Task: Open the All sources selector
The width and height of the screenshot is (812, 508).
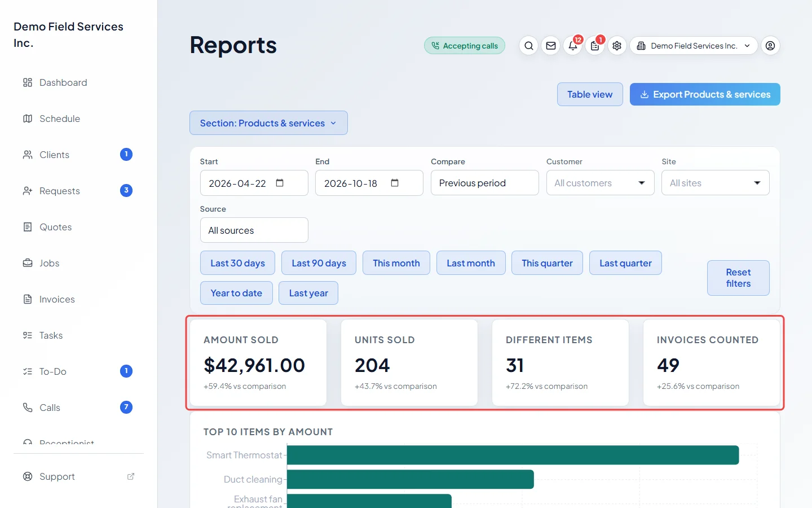Action: 254,230
